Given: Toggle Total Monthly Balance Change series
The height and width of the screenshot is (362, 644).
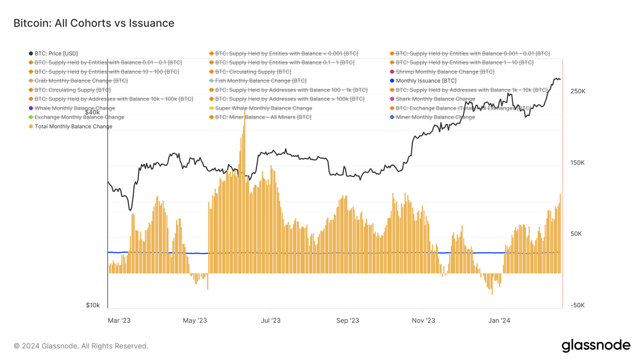Looking at the screenshot, I should coord(73,127).
